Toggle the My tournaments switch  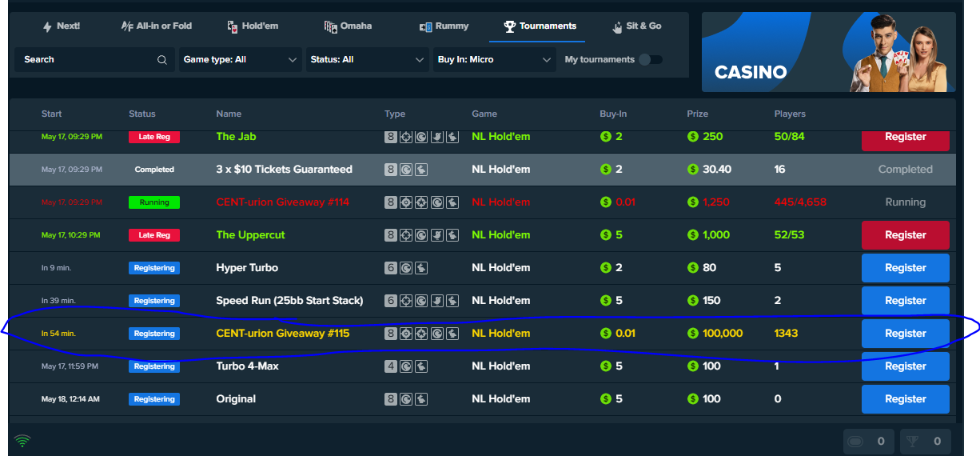[651, 60]
